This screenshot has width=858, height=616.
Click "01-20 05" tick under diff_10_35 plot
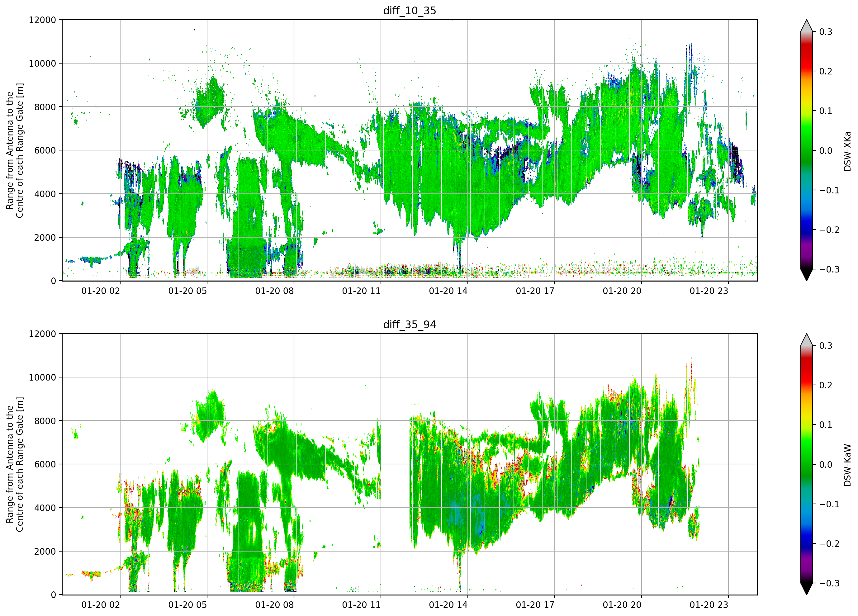point(188,291)
